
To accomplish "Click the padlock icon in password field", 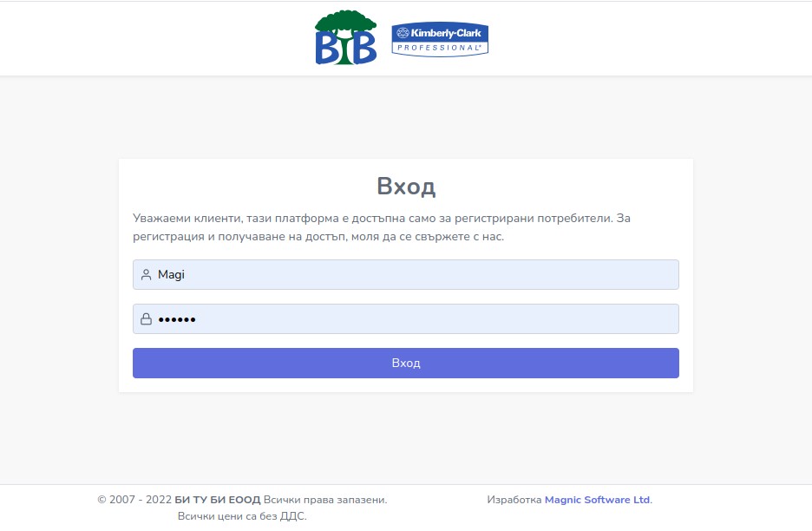I will 146,319.
